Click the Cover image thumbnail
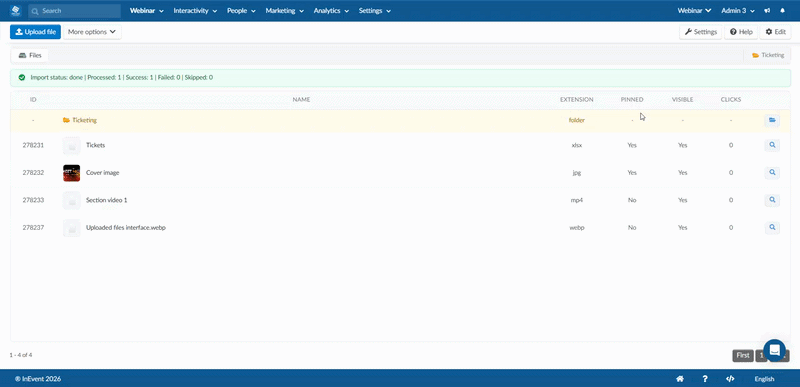This screenshot has width=800, height=387. 71,173
